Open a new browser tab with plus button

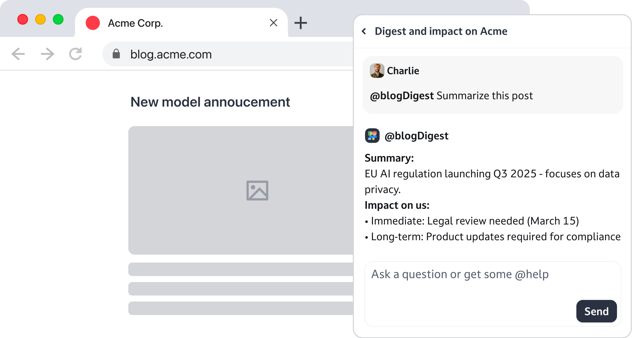click(x=301, y=23)
